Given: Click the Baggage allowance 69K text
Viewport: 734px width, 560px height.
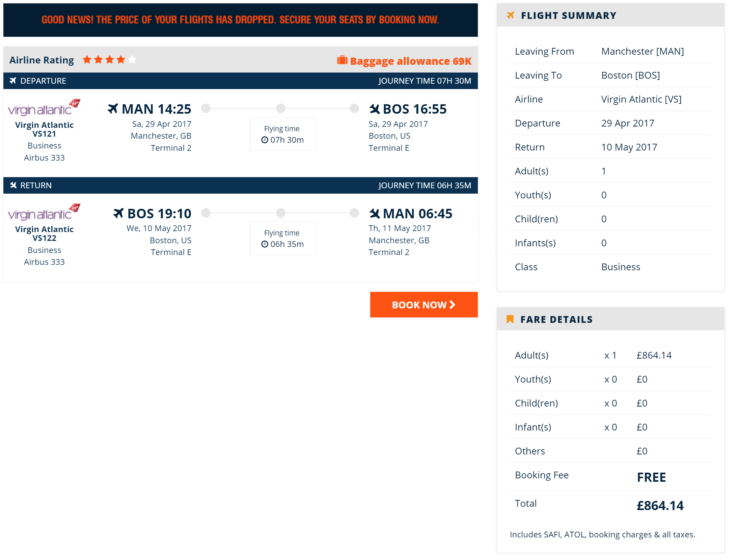Looking at the screenshot, I should [x=411, y=61].
